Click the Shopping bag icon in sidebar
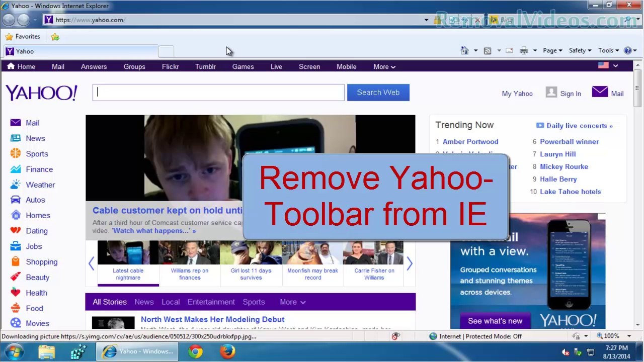 (16, 261)
